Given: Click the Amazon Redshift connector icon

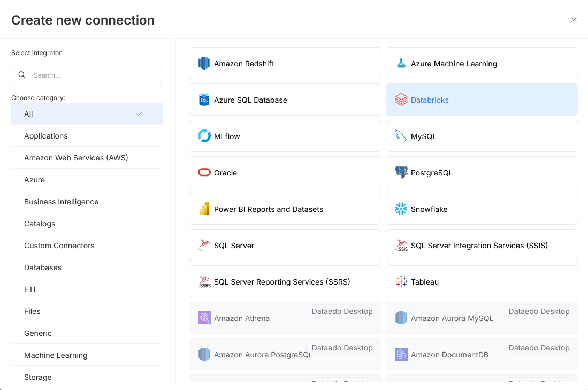Looking at the screenshot, I should coord(204,63).
